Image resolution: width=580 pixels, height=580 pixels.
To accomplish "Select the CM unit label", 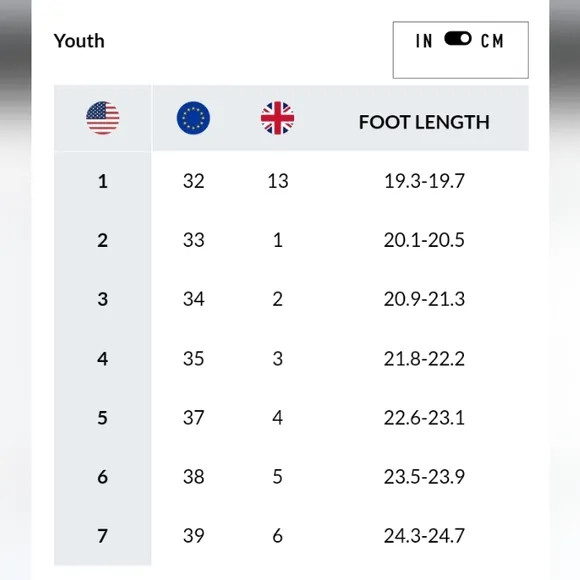I will coord(492,41).
